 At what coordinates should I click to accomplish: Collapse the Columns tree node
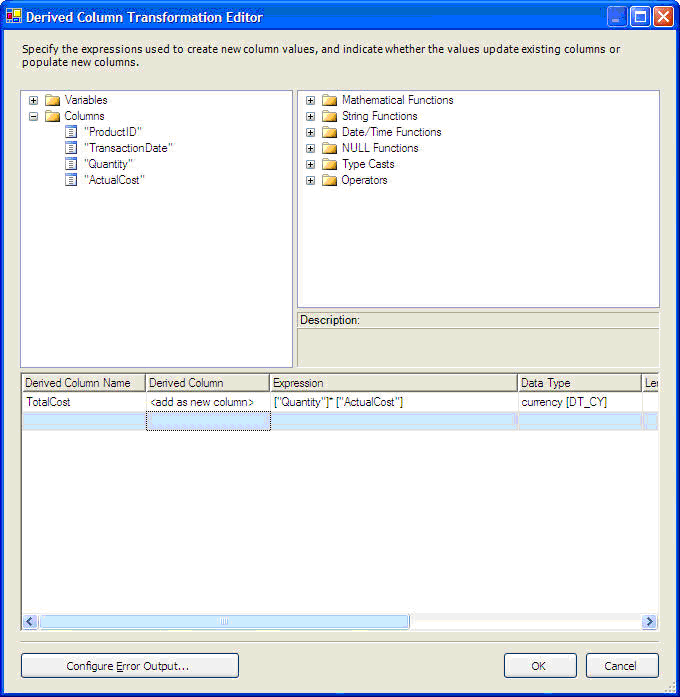(x=34, y=116)
